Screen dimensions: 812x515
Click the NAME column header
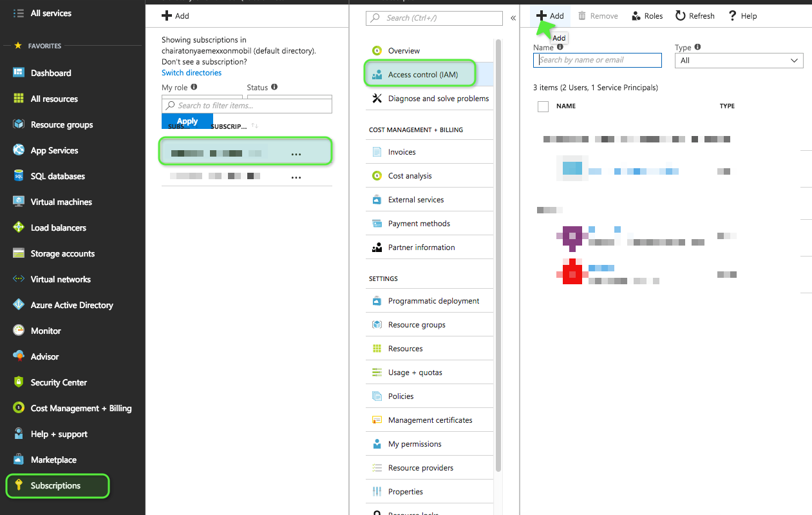[x=566, y=106]
